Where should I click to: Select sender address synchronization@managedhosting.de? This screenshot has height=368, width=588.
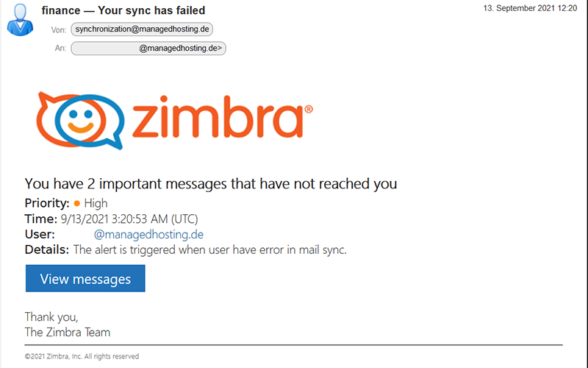142,29
